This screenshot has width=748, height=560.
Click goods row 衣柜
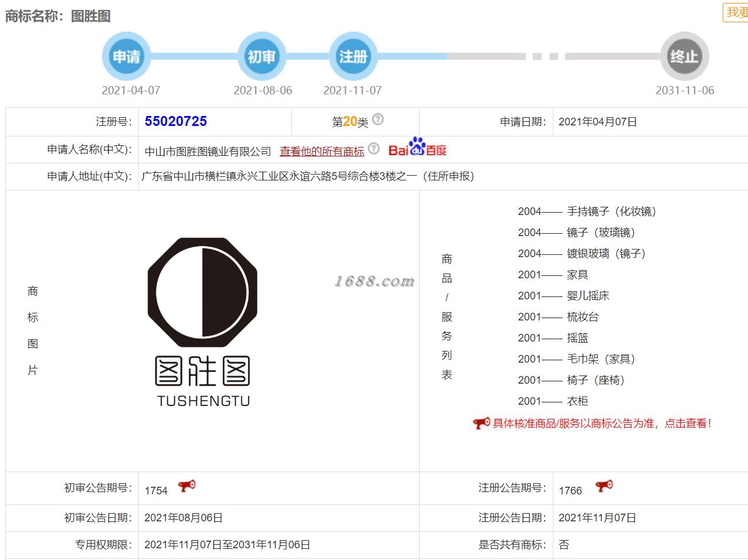(x=553, y=401)
